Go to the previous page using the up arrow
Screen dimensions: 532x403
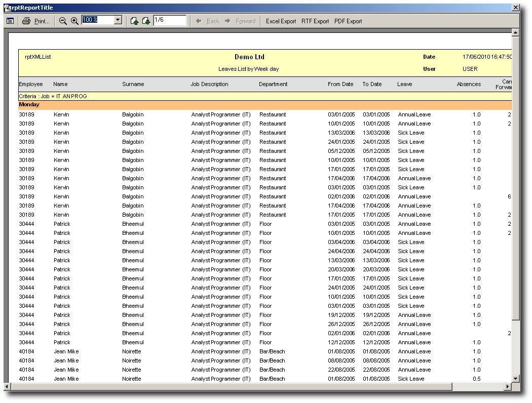point(134,21)
